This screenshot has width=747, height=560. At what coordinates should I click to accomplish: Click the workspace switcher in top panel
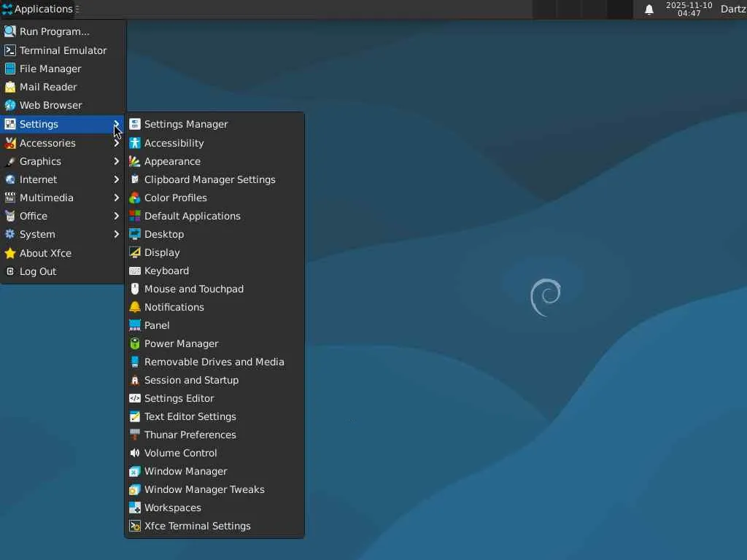[583, 9]
